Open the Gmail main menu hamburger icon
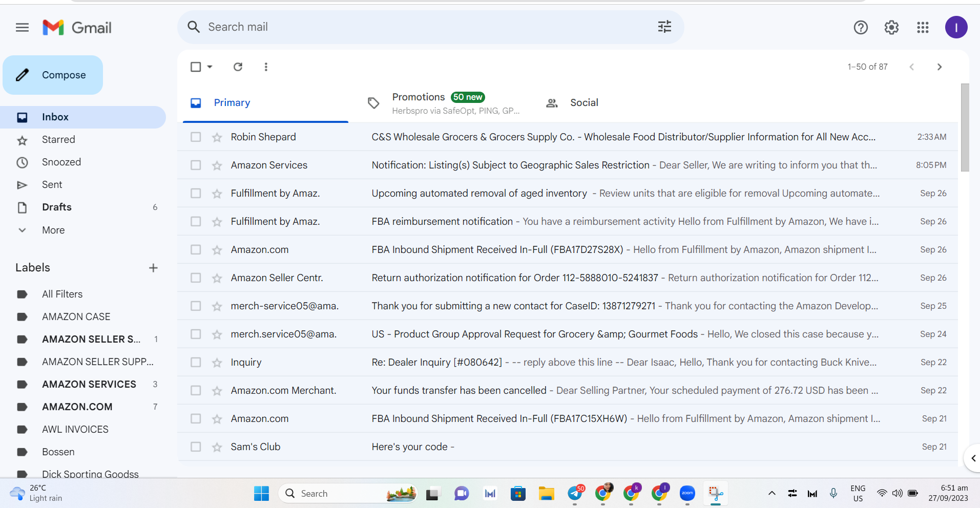Screen dimensions: 980x508 click(22, 28)
